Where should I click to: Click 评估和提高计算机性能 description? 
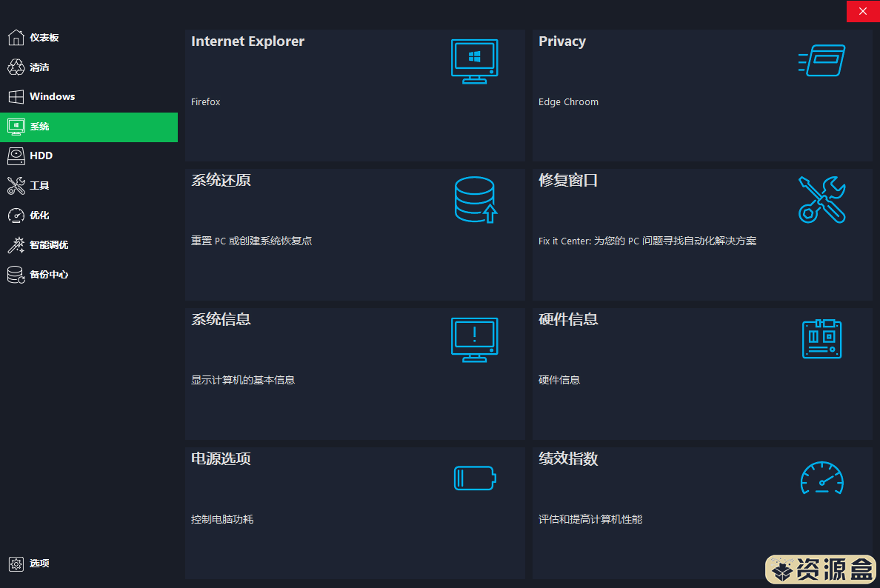click(590, 520)
